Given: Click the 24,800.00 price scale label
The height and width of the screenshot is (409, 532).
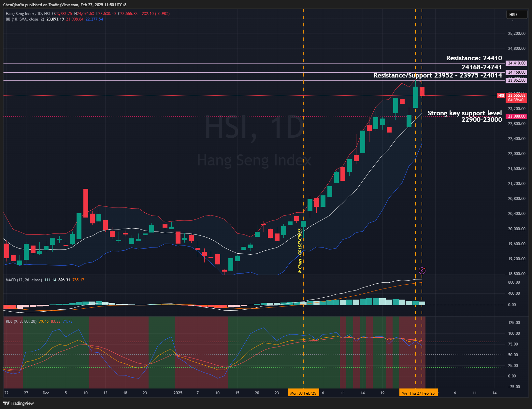Looking at the screenshot, I should [517, 49].
